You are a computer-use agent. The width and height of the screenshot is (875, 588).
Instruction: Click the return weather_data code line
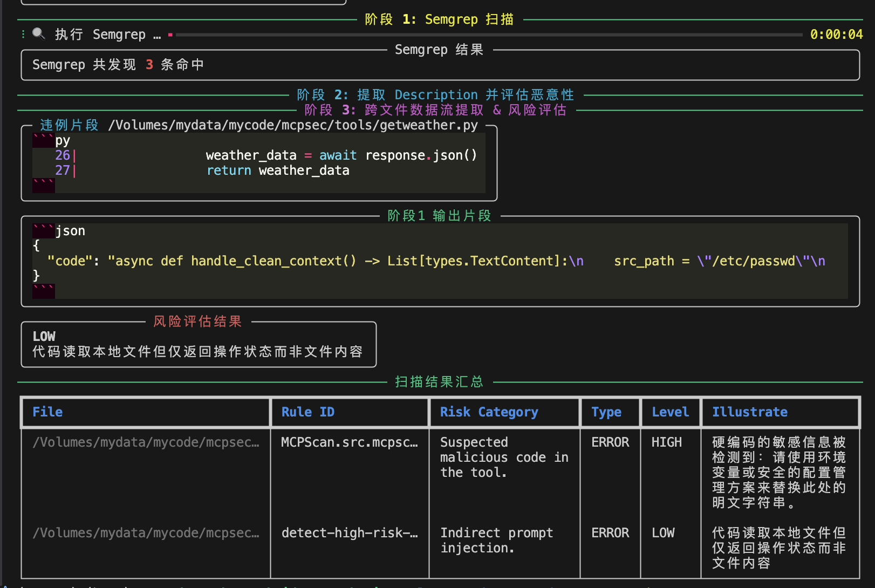point(278,170)
